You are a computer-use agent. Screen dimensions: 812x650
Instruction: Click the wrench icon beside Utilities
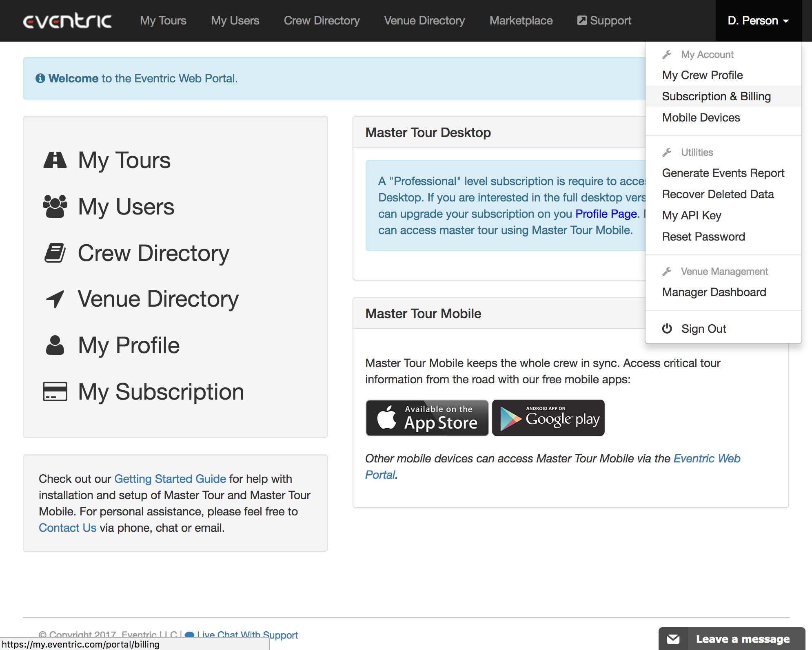pos(667,152)
